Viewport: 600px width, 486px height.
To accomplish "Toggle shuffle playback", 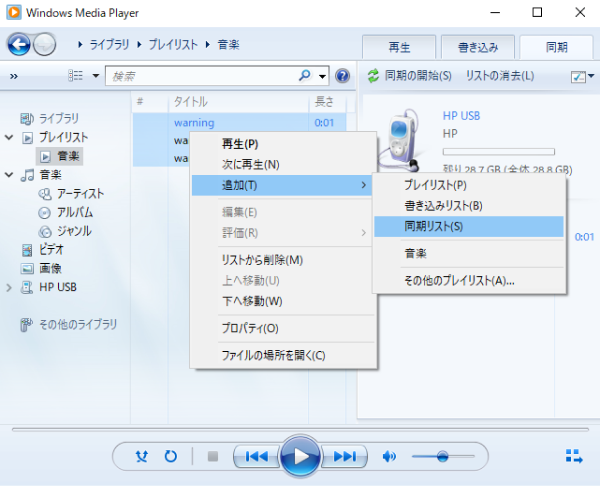I will 142,456.
